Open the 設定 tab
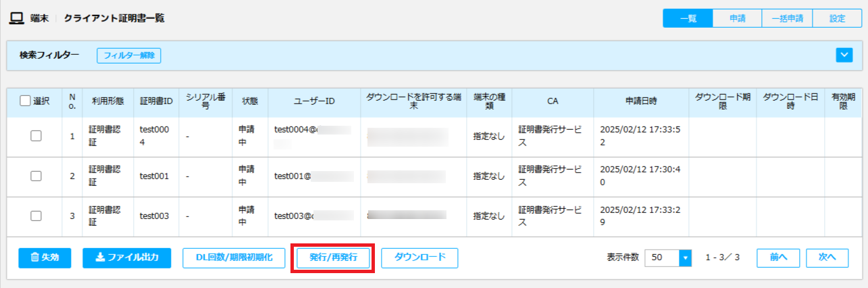This screenshot has height=288, width=868. (837, 18)
